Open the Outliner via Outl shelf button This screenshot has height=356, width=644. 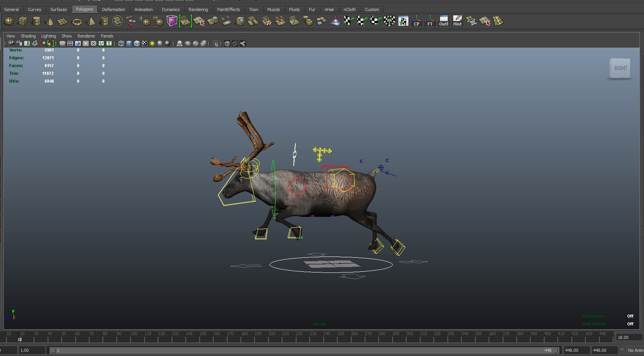pos(443,21)
